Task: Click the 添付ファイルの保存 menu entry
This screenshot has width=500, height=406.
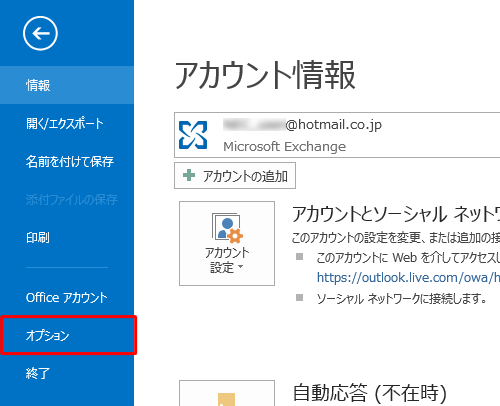Action: [67, 200]
